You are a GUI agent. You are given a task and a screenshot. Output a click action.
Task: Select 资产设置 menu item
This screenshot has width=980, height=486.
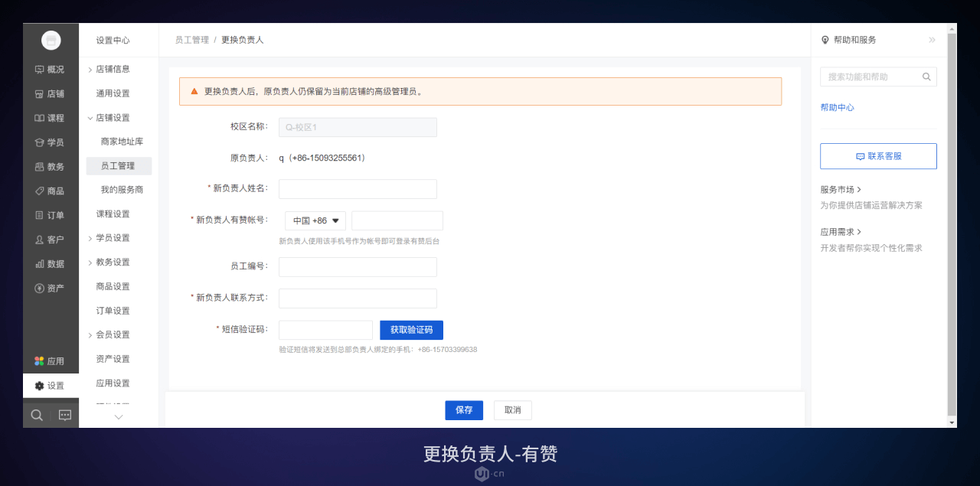click(113, 359)
